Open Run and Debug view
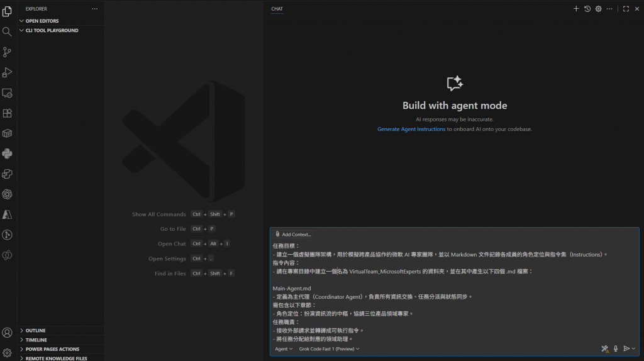The width and height of the screenshot is (644, 361). click(7, 72)
